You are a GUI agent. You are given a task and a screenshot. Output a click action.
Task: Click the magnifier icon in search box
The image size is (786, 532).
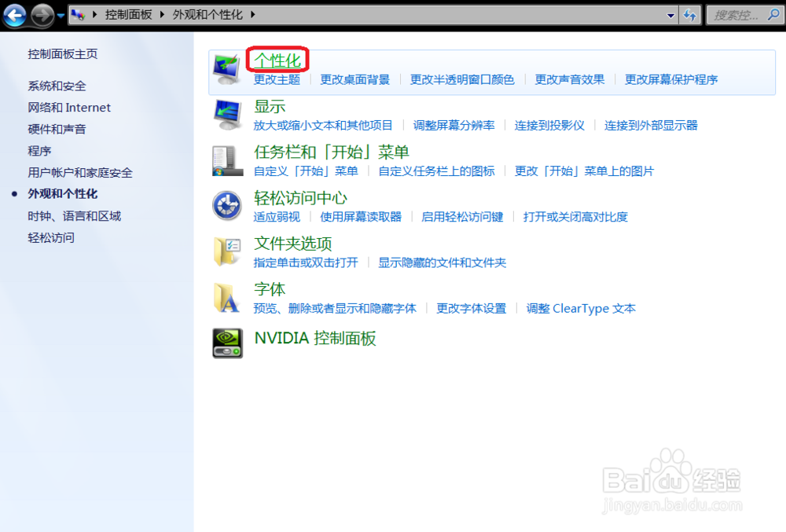click(x=773, y=14)
